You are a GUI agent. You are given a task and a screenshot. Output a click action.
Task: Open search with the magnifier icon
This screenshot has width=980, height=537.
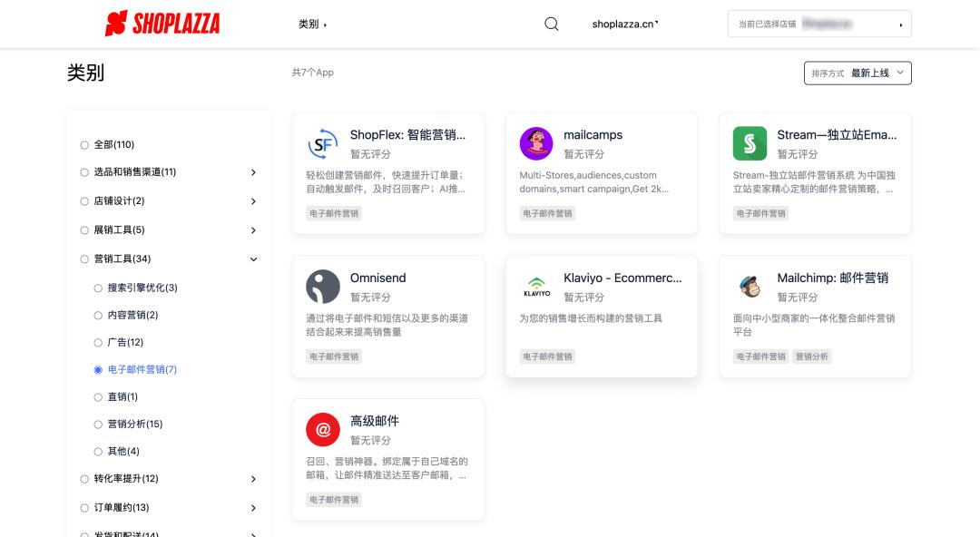(x=551, y=24)
